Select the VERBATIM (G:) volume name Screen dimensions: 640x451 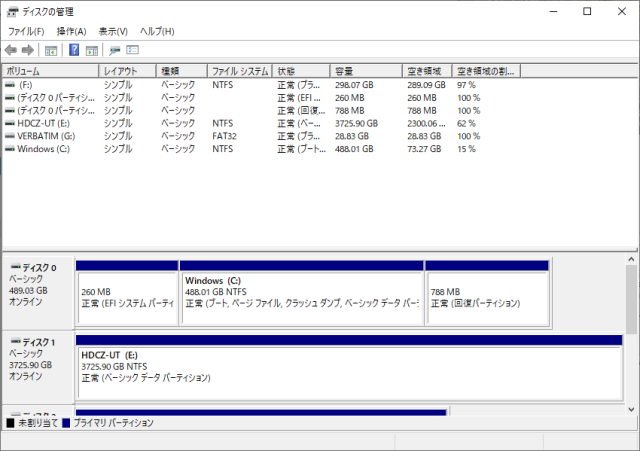click(x=46, y=136)
